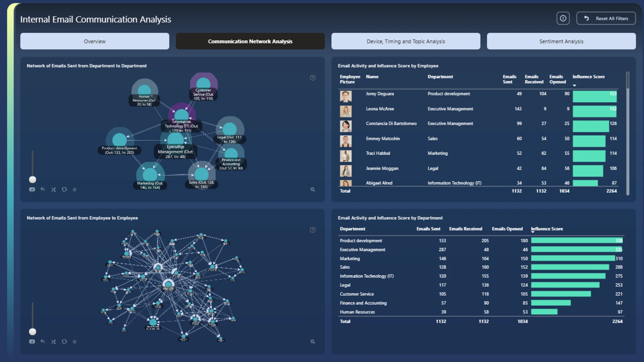Click the employee table vertical scrollbar

(628, 80)
